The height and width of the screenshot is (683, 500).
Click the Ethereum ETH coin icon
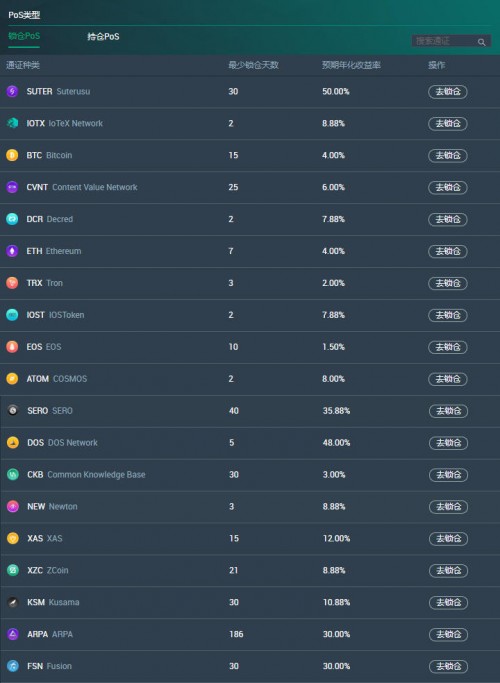(x=12, y=251)
